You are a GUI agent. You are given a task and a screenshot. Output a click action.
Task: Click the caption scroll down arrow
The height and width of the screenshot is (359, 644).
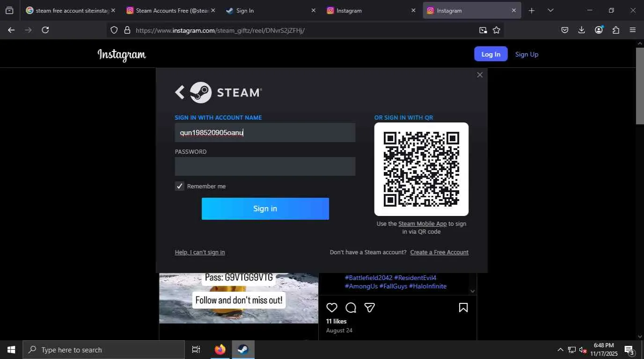click(x=472, y=291)
